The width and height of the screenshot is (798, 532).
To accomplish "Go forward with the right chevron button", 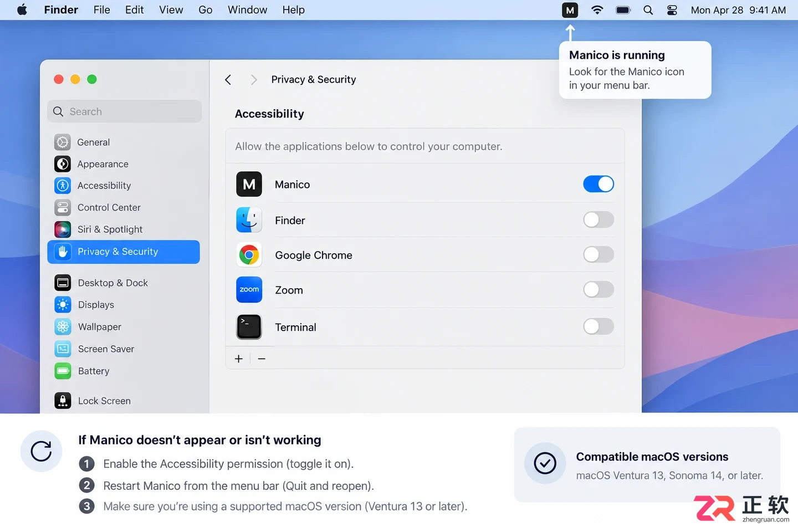I will (x=254, y=80).
